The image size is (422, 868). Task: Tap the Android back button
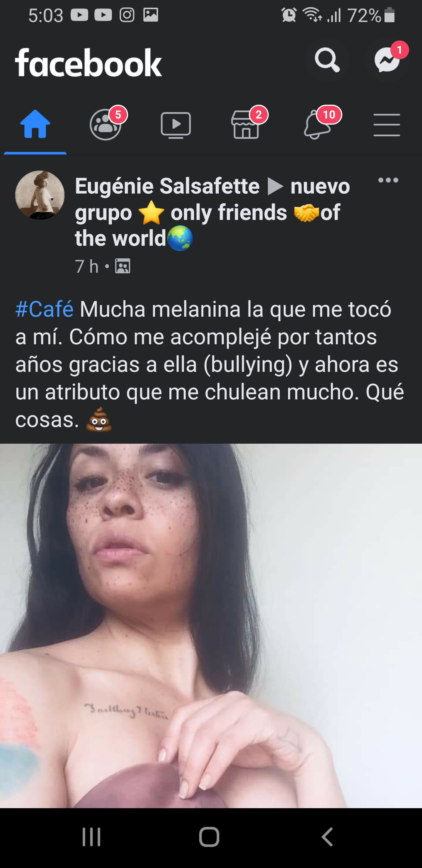coord(327,837)
